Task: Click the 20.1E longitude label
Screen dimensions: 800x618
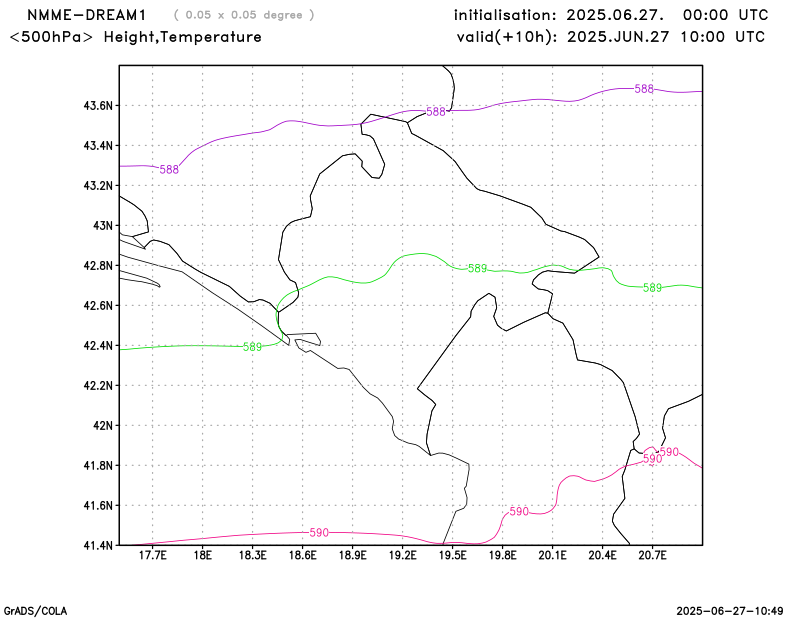Action: tap(553, 555)
